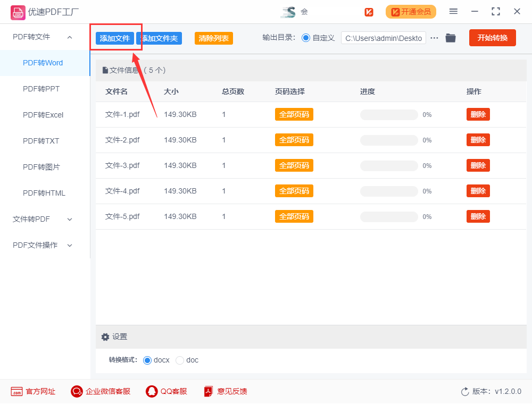Delete 文件-4.pdf from the list
The width and height of the screenshot is (532, 404).
tap(478, 191)
